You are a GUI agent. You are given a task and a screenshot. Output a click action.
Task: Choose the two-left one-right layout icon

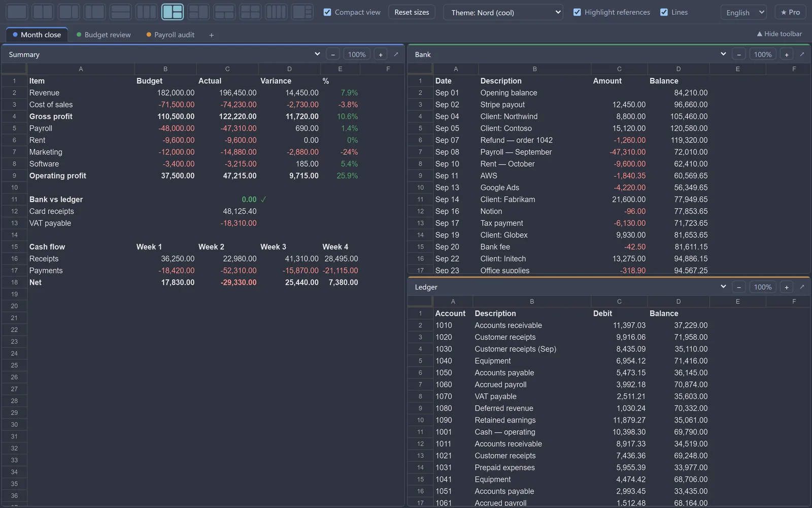[x=198, y=12]
